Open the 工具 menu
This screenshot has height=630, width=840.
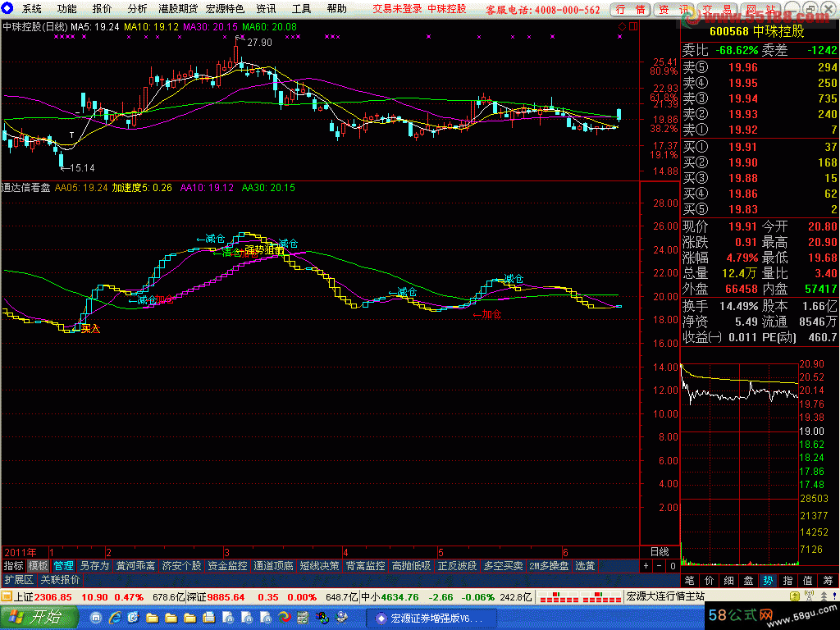pos(301,8)
